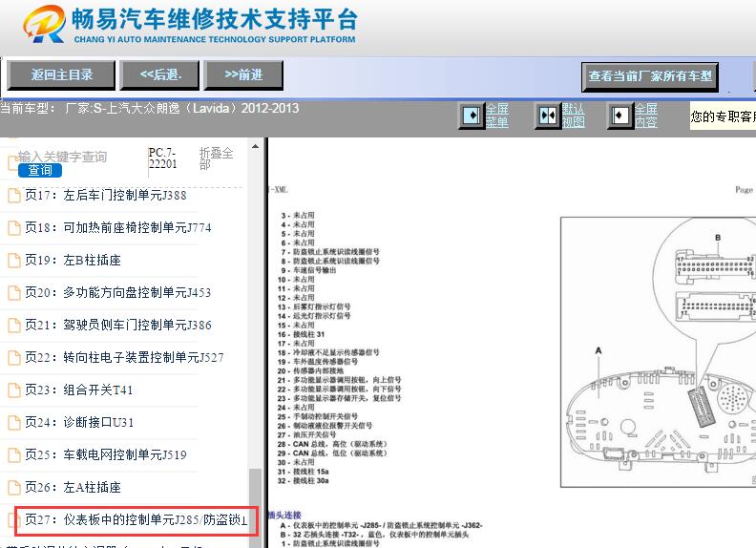Click the 全屏内容 icon

(620, 116)
